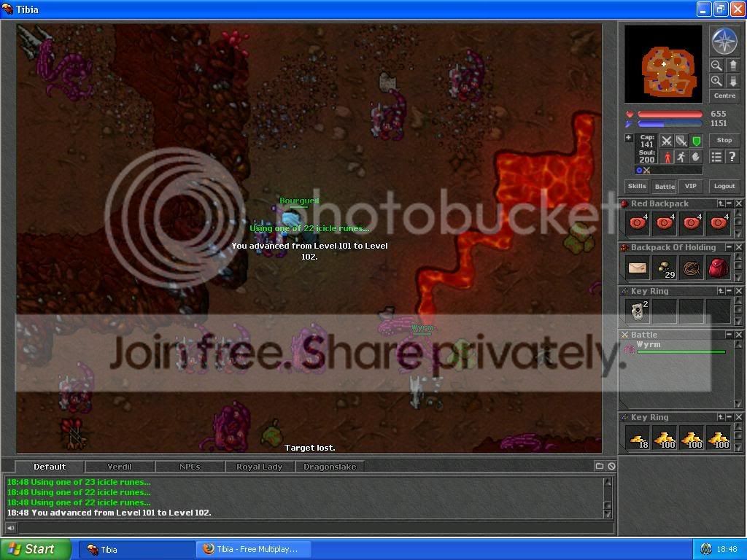Close the Battle panel
The image size is (747, 560).
[x=738, y=335]
